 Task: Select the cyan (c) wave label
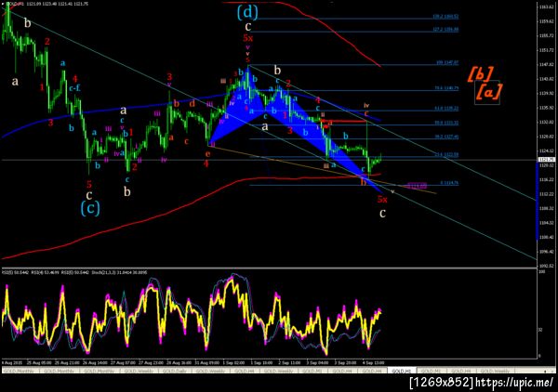point(90,208)
